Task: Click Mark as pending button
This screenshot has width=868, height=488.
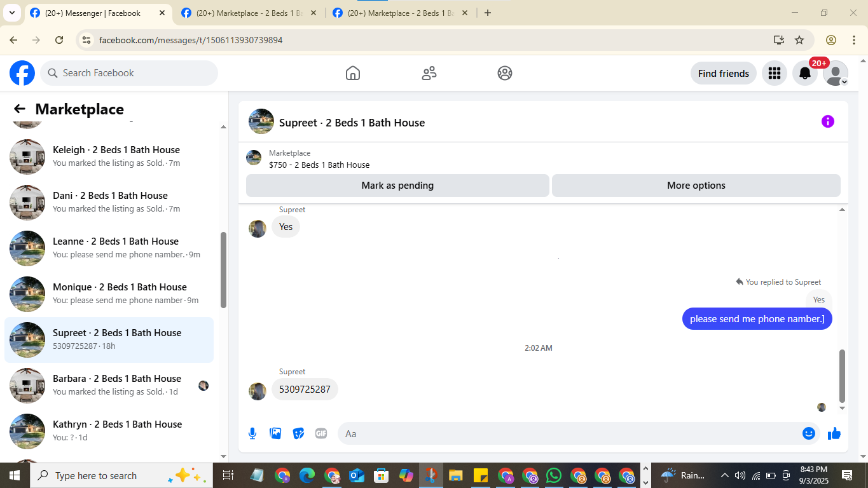Action: (397, 186)
